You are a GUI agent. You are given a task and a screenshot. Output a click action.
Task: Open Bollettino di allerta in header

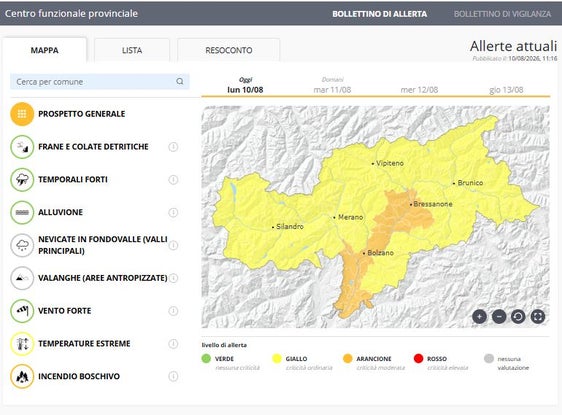click(380, 14)
